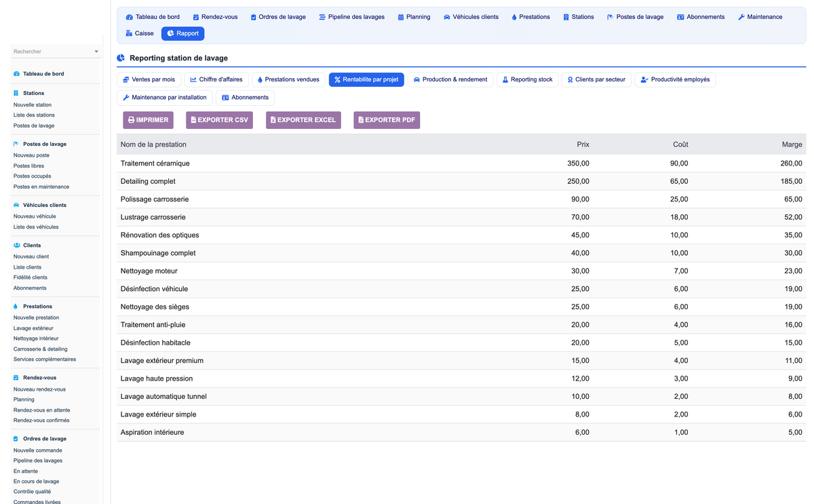814x504 pixels.
Task: Click the gauge icon of Tableau de bord tab
Action: [x=130, y=17]
